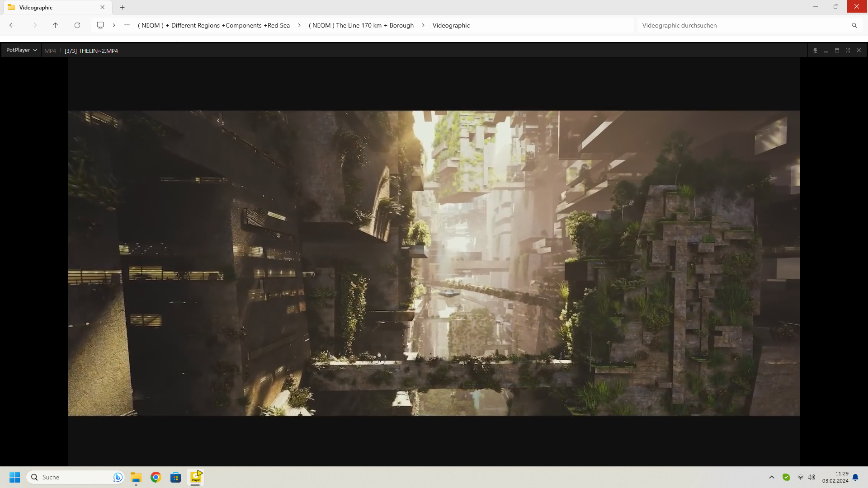Show hidden breadcrumb path via ellipsis
The image size is (868, 488).
pos(127,25)
